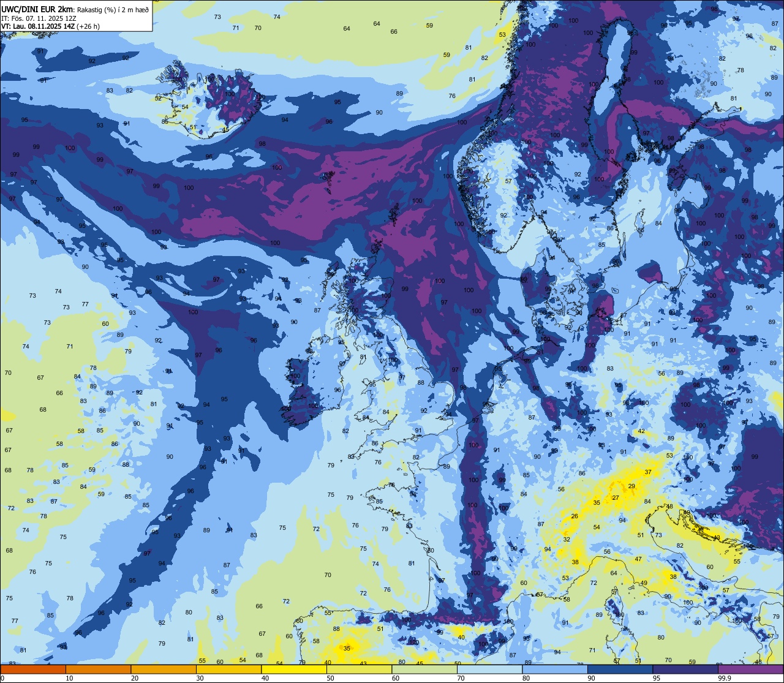This screenshot has height=683, width=784.
Task: Click the '50' colour scale tick label
Action: click(330, 678)
